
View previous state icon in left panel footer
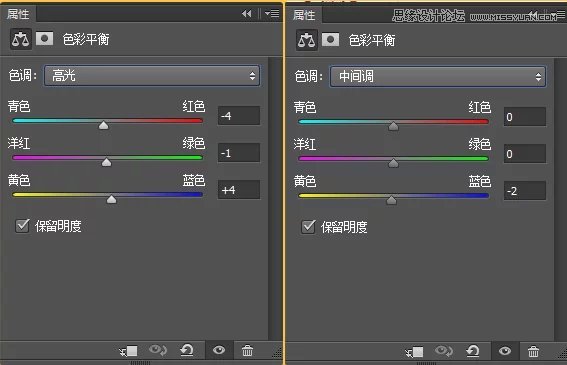(x=157, y=350)
